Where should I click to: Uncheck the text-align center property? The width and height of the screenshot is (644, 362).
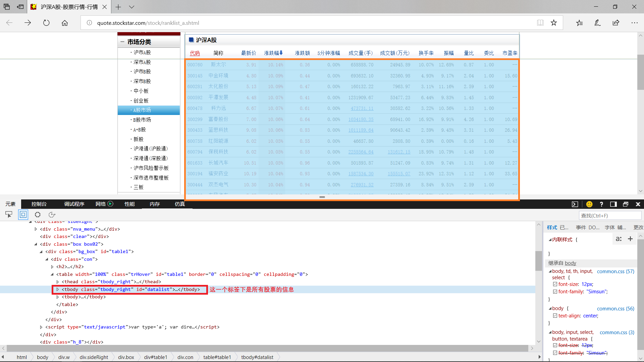[555, 316]
